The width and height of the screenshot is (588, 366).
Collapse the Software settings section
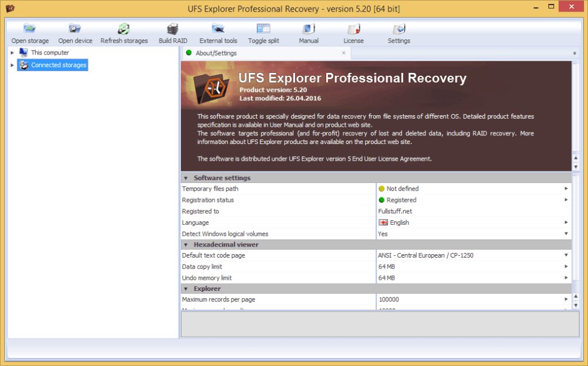coord(185,178)
